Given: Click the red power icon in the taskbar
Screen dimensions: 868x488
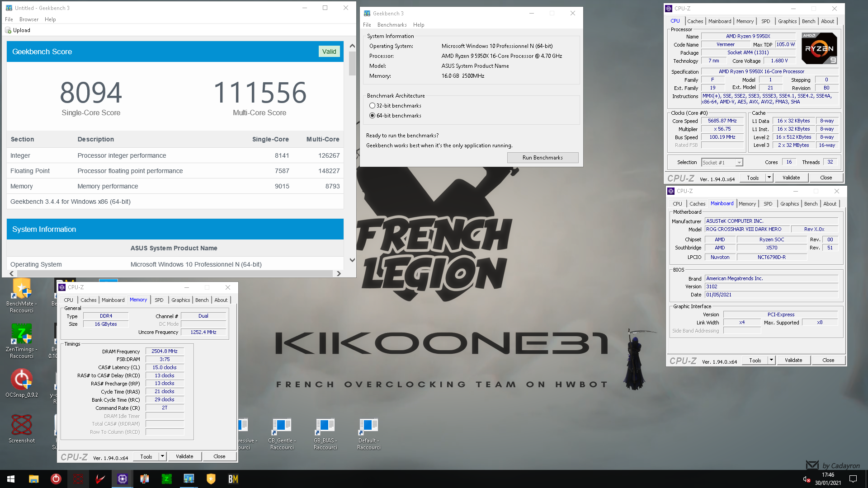Looking at the screenshot, I should 56,479.
